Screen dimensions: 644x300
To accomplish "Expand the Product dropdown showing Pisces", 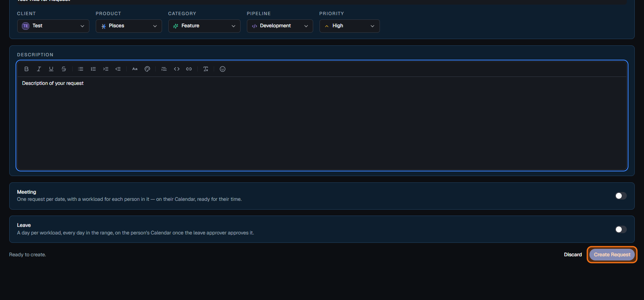I will (129, 26).
